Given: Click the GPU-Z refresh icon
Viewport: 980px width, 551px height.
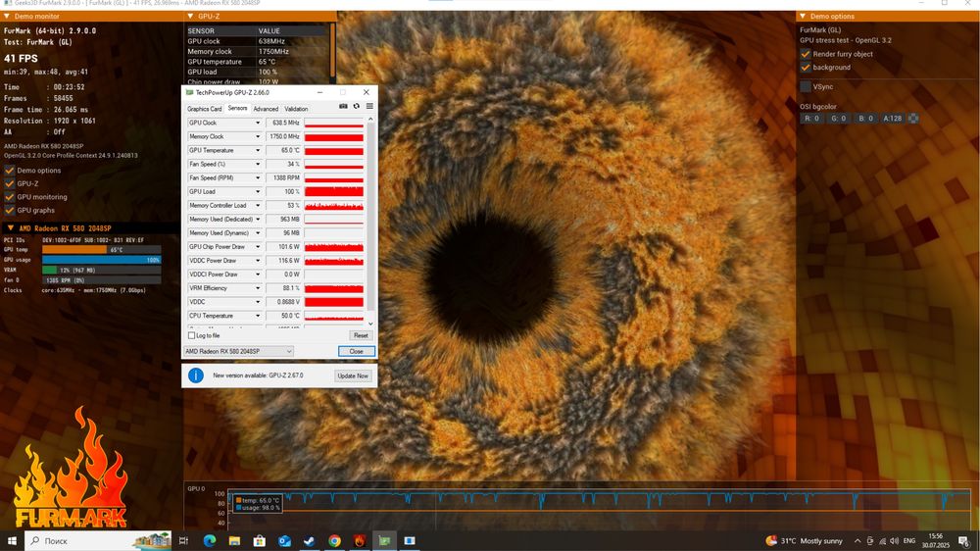Looking at the screenshot, I should tap(357, 106).
